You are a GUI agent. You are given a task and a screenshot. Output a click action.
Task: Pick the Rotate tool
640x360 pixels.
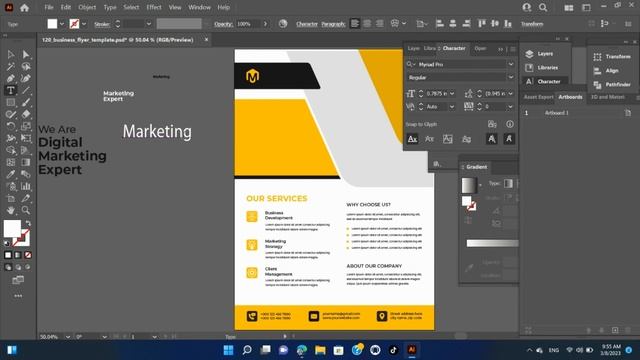point(11,126)
